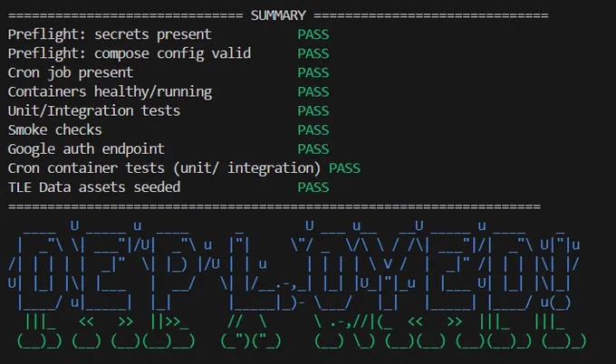This screenshot has height=364, width=616.
Task: Select the 'Cron job present' line
Action: [x=71, y=73]
